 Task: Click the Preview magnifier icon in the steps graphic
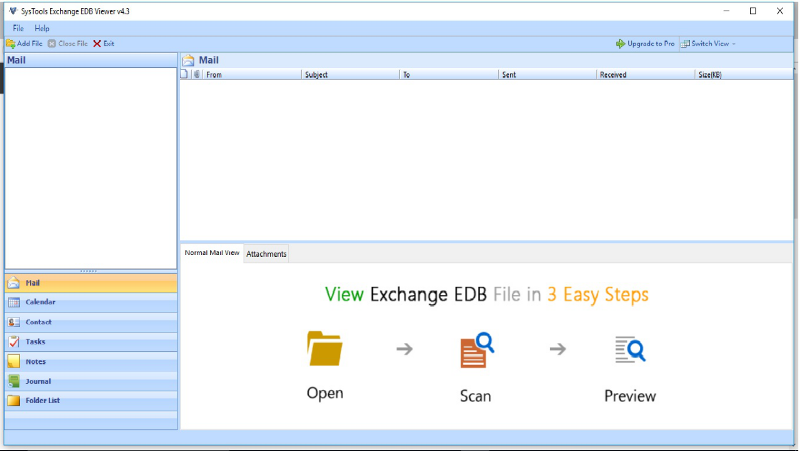(x=630, y=349)
